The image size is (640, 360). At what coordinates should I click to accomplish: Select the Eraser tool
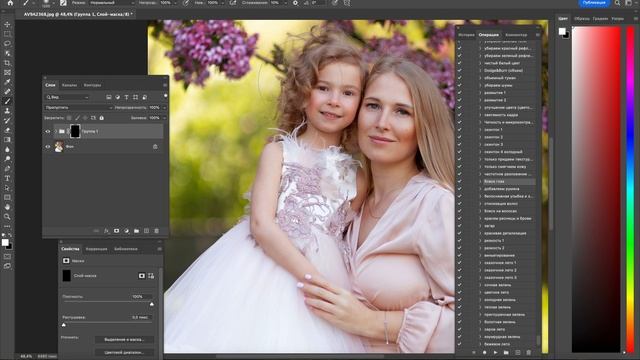point(7,130)
